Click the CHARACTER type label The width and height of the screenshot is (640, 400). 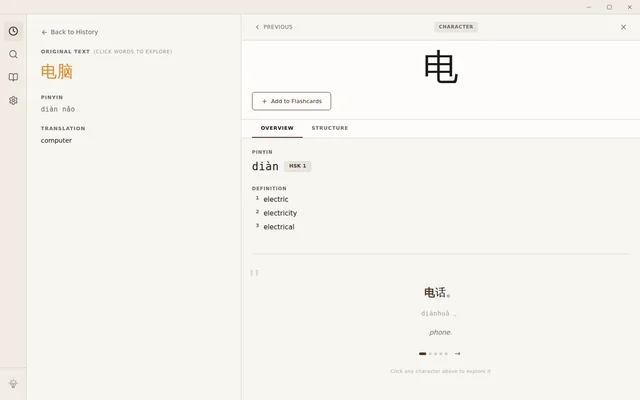(456, 27)
